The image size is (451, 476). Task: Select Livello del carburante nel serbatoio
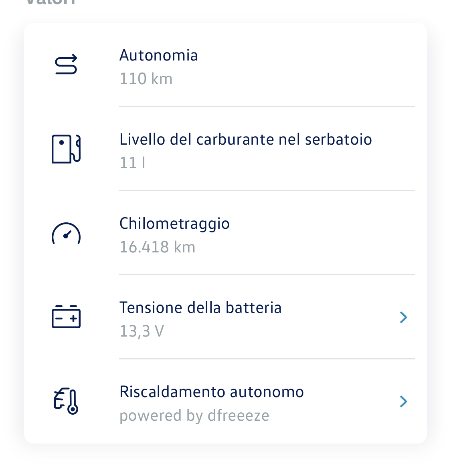tap(245, 139)
